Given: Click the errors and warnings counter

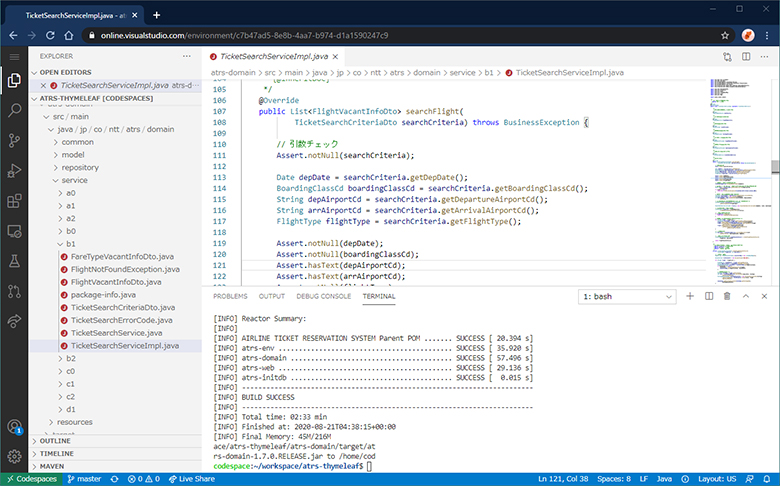Looking at the screenshot, I should point(144,479).
